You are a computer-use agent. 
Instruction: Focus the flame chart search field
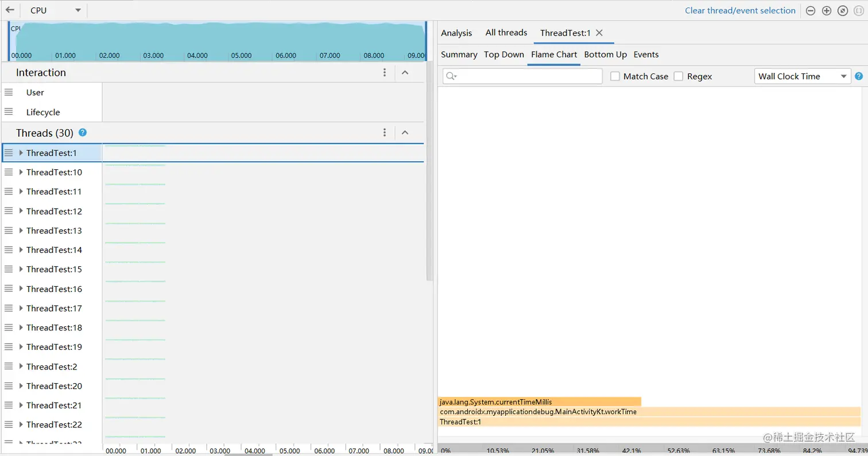522,76
